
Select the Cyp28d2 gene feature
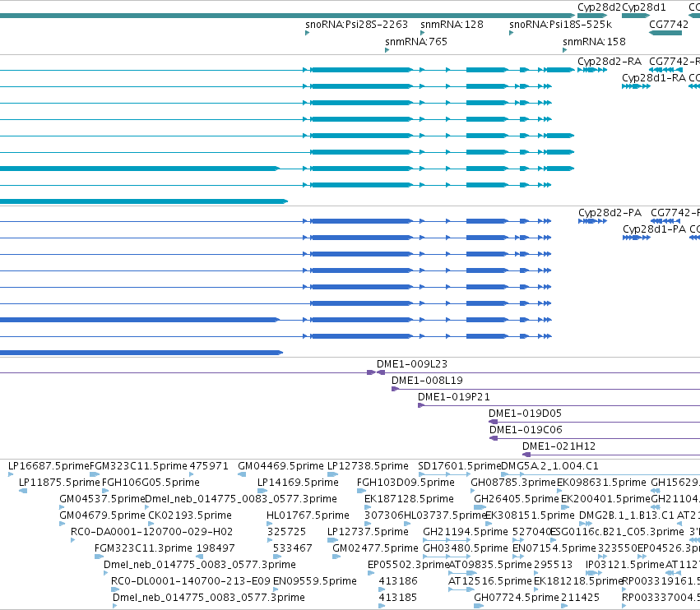click(x=592, y=16)
